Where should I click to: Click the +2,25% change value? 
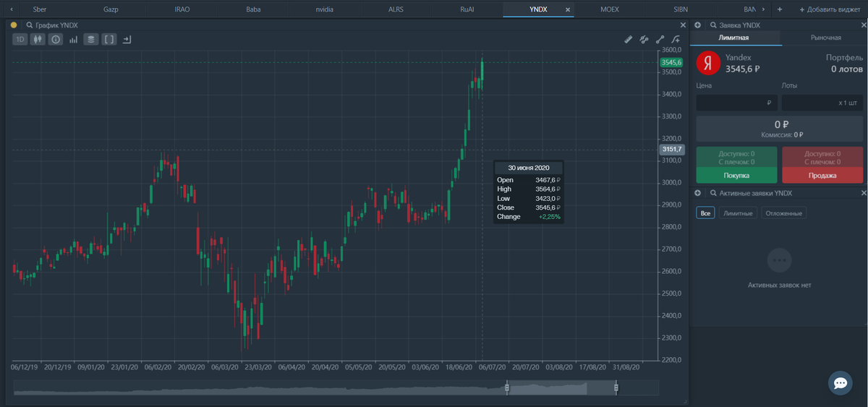click(x=549, y=216)
